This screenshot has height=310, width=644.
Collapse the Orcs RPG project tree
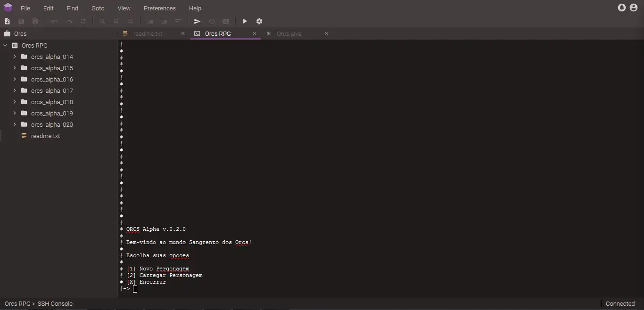[5, 46]
